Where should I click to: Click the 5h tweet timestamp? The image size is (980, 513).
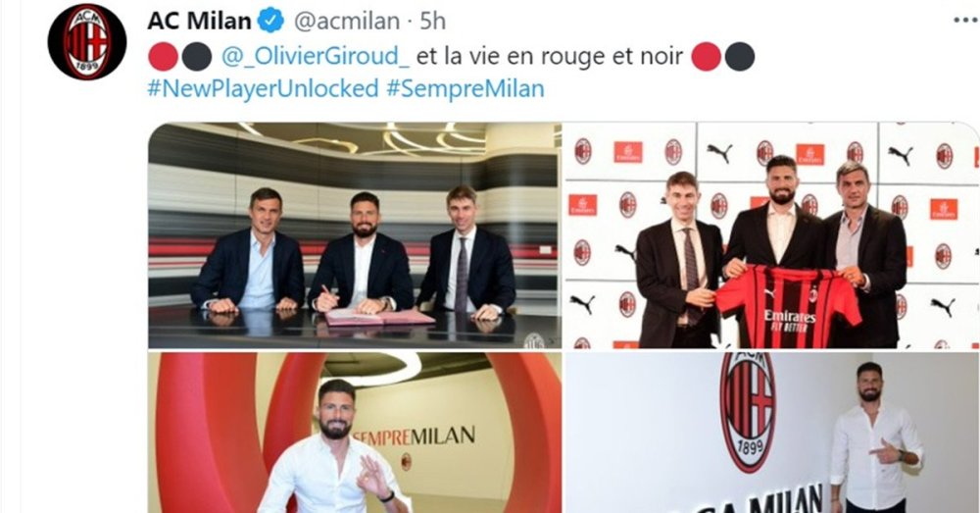432,22
